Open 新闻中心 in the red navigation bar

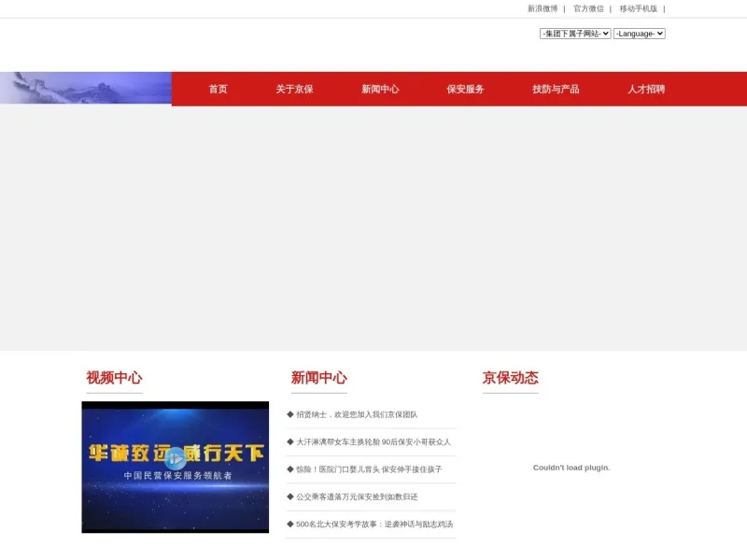380,89
